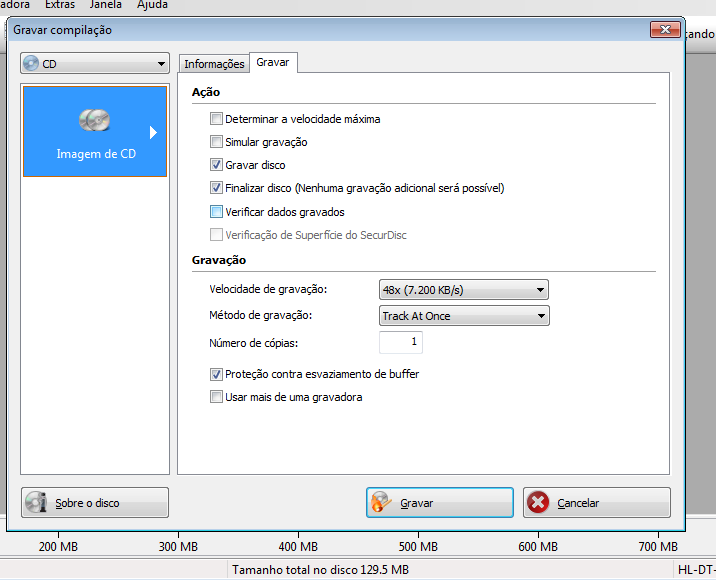Open the Ajuda menu
The image size is (716, 580).
(x=152, y=5)
